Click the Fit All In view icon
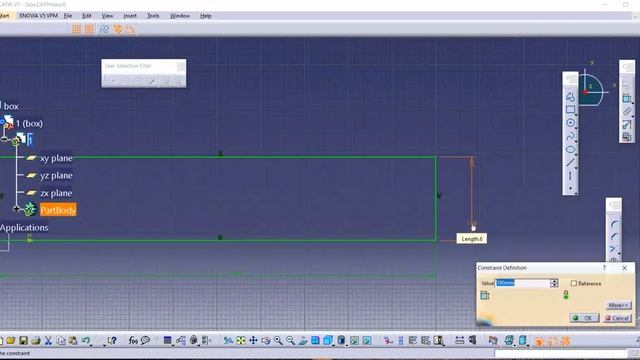 (241, 340)
